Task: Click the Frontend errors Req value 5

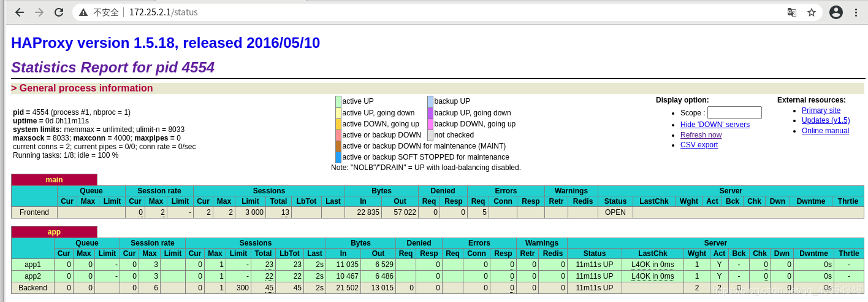Action: [x=484, y=212]
